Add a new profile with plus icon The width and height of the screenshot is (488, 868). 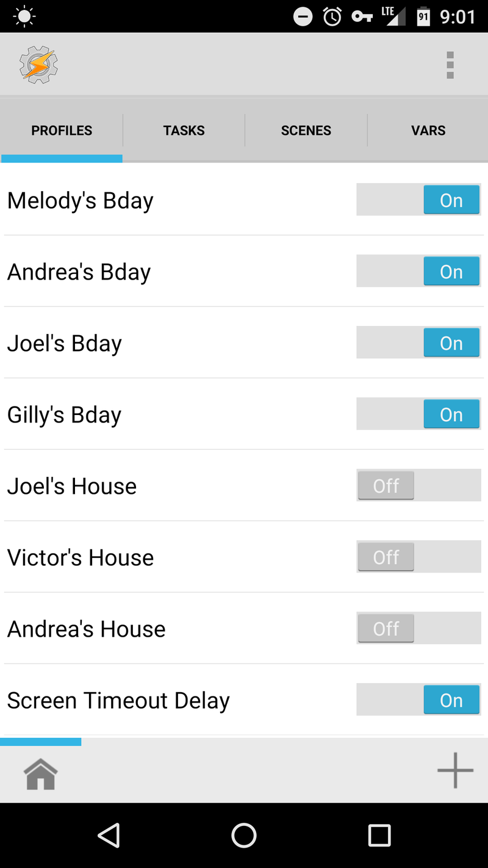coord(455,770)
